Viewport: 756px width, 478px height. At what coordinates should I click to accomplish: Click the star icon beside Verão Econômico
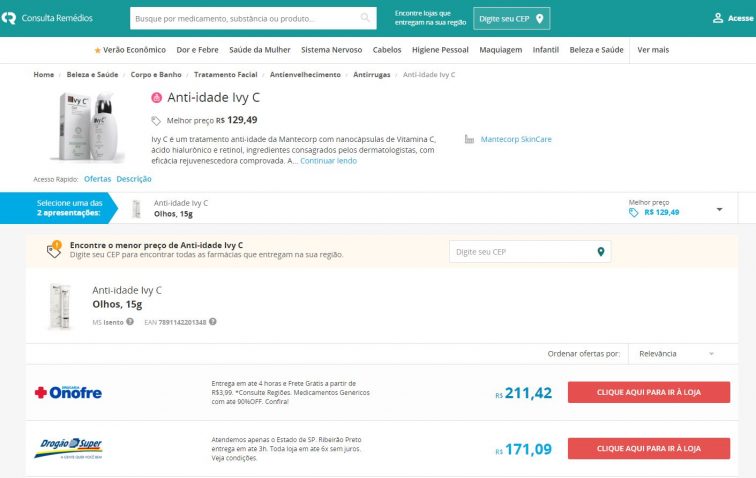(x=97, y=50)
